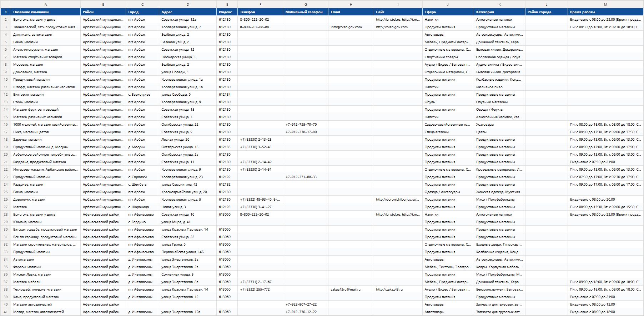Select the city cell 'с. Верхотулье'
The height and width of the screenshot is (322, 644).
click(142, 95)
